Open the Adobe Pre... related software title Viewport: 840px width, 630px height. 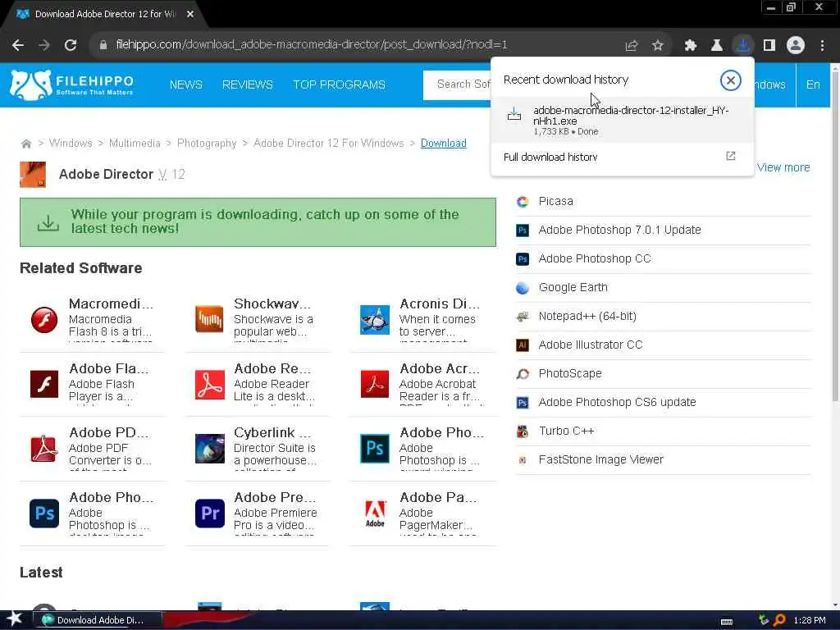coord(275,498)
